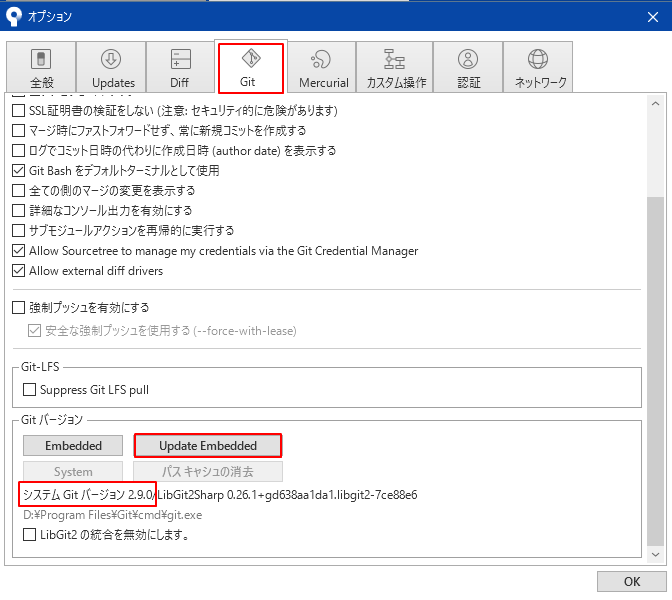Viewport: 672px width, 600px height.
Task: Click the システム Git バージョン 2.9.0 text
Action: 88,495
